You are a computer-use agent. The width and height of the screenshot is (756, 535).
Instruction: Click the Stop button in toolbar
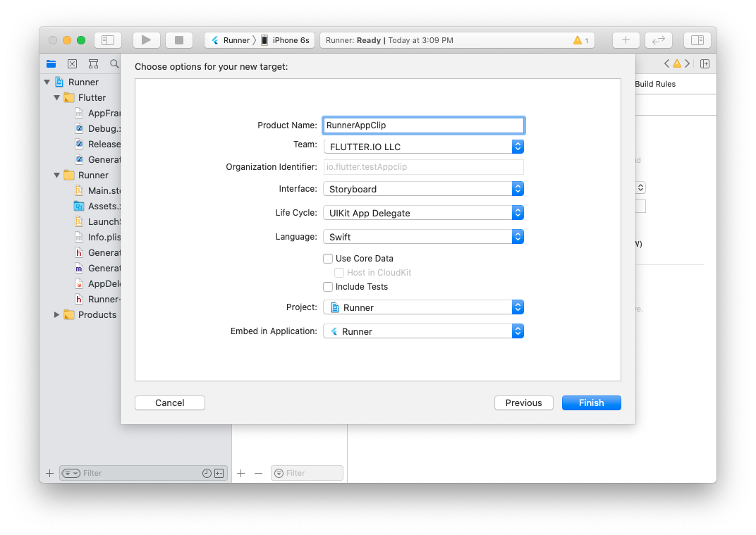click(179, 40)
